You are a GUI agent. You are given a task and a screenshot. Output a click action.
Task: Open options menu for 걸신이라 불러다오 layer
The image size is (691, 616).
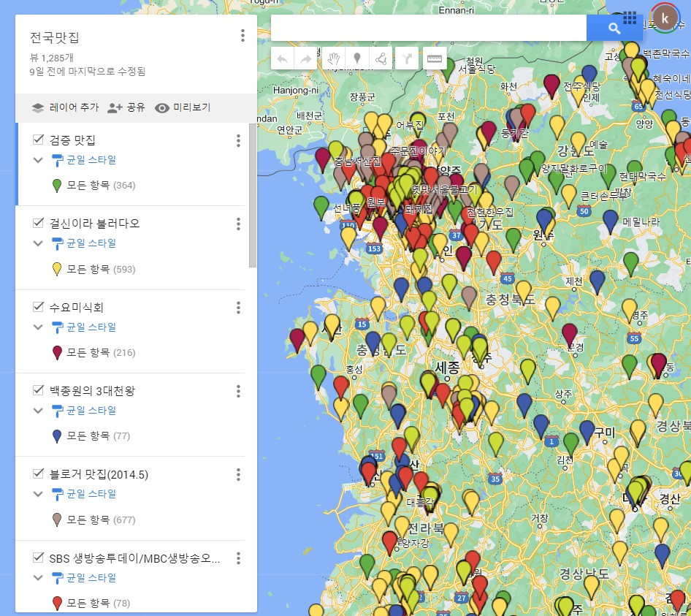[238, 224]
